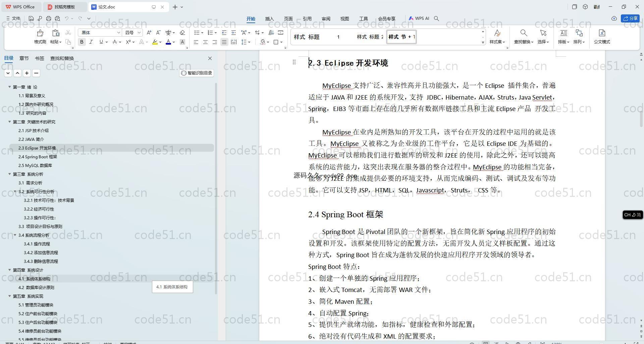644x344 pixels.
Task: Click the 分享 (Share) button
Action: pos(630,18)
